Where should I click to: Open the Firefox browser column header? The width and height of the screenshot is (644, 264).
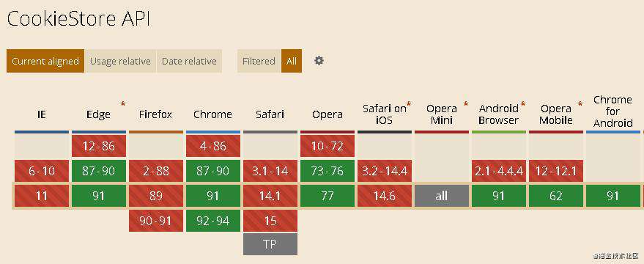(155, 114)
